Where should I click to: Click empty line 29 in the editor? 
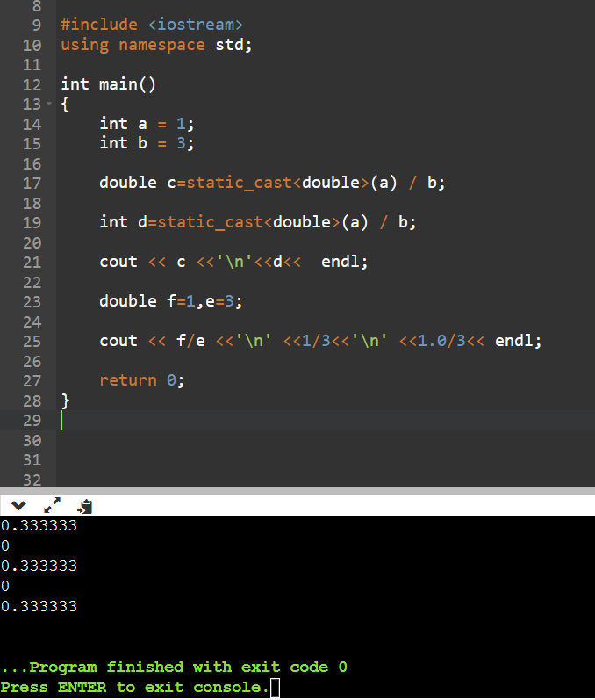(x=263, y=421)
